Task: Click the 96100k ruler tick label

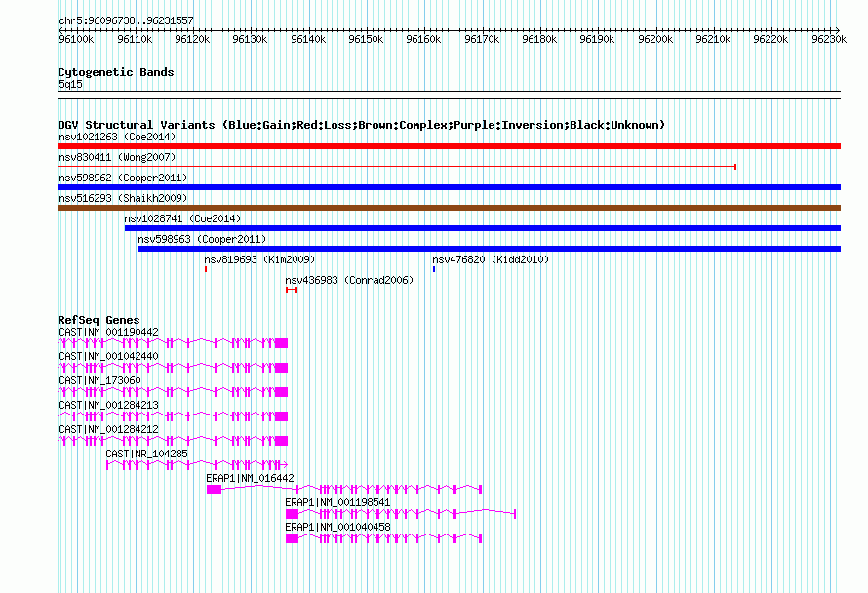Action: pyautogui.click(x=76, y=39)
